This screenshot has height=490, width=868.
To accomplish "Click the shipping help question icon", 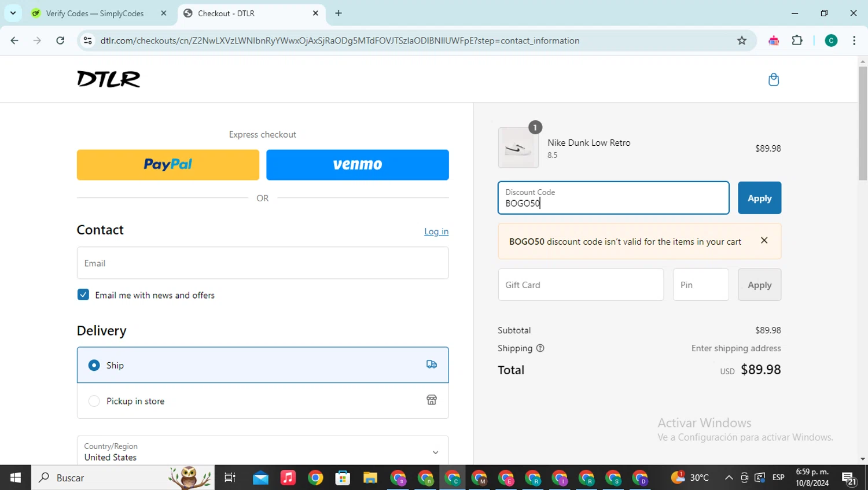I will point(540,348).
